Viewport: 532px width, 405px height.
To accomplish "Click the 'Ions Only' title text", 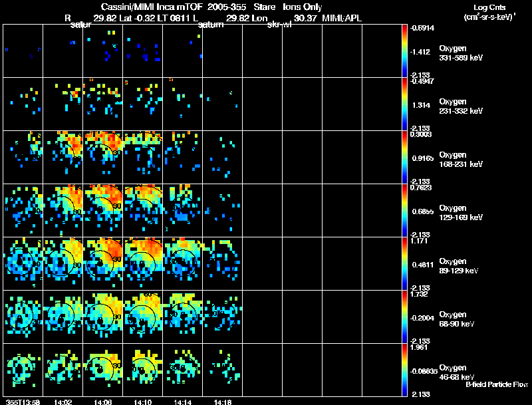I will coord(303,7).
